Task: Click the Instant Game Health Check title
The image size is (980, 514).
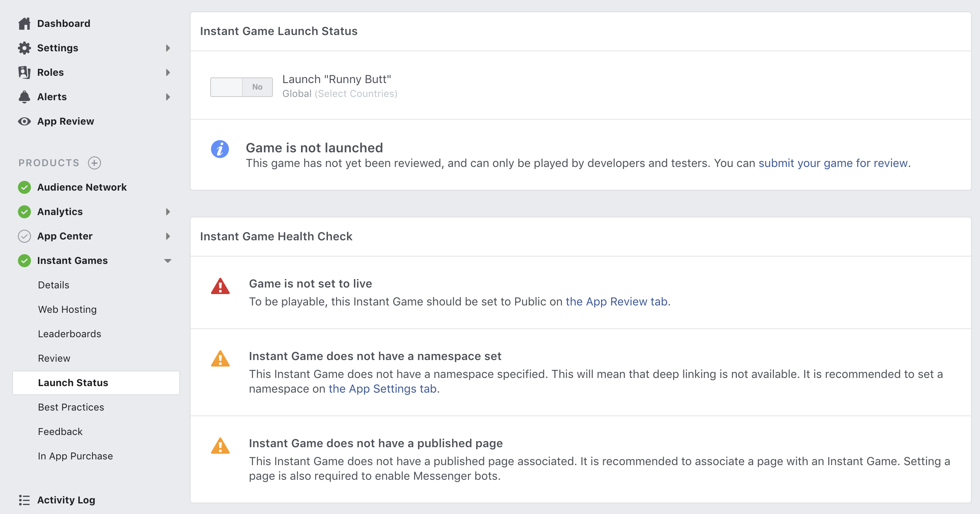Action: click(x=276, y=237)
